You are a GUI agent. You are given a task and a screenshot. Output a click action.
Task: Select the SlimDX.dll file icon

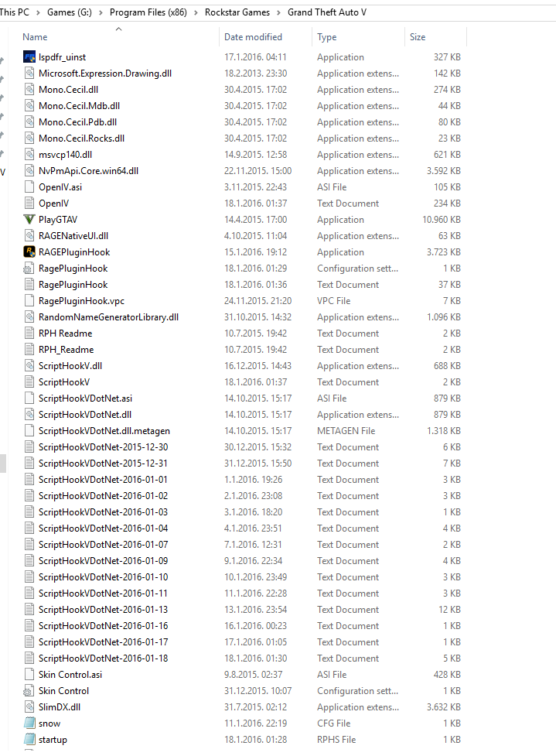[29, 706]
